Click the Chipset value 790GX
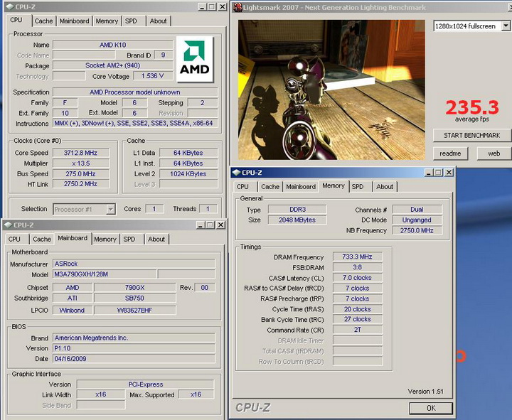512x420 pixels. click(135, 288)
